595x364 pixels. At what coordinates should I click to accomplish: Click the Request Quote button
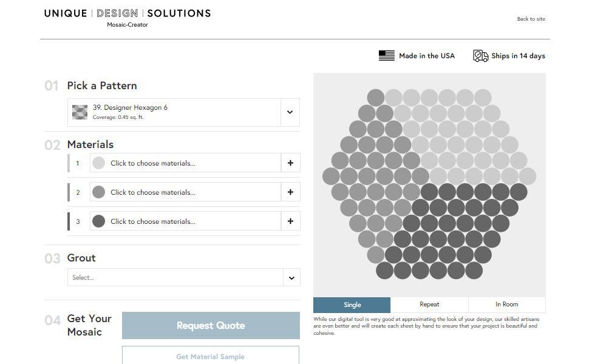coord(211,325)
